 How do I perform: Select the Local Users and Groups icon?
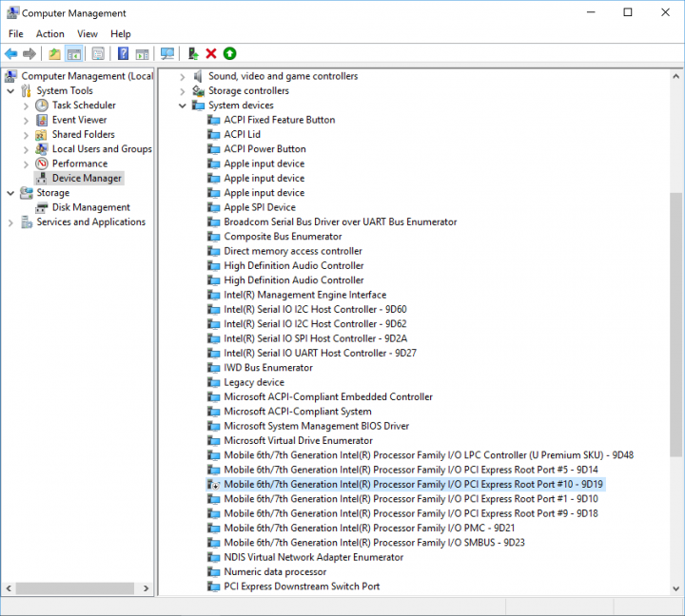tap(42, 149)
